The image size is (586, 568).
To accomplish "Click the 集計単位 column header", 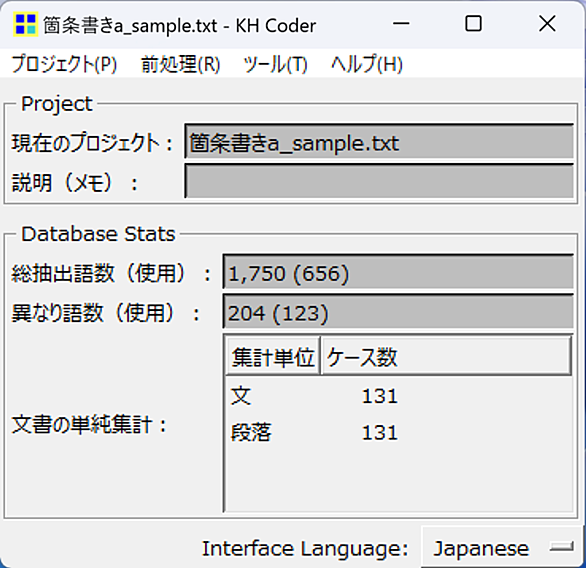I will click(x=273, y=356).
